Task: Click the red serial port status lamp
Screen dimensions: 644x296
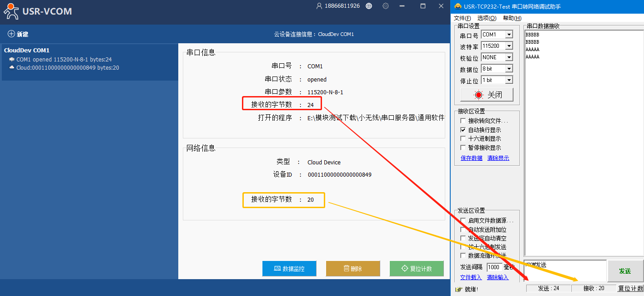Action: click(478, 95)
